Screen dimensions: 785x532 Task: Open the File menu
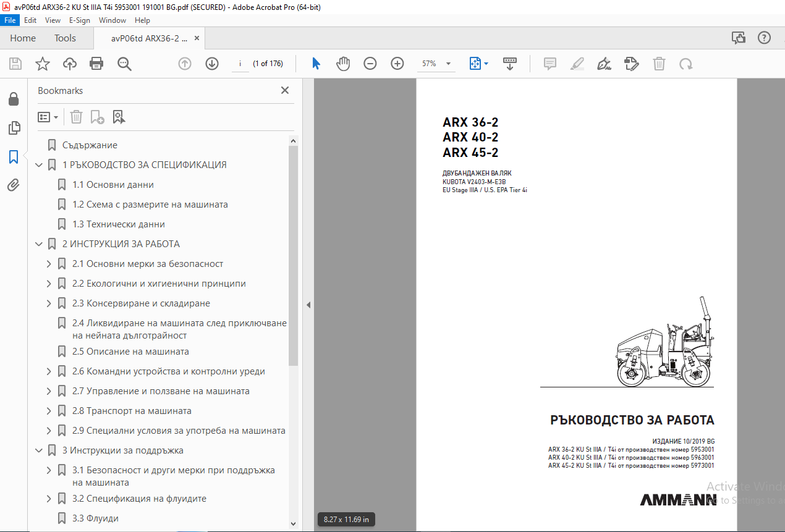(x=11, y=20)
